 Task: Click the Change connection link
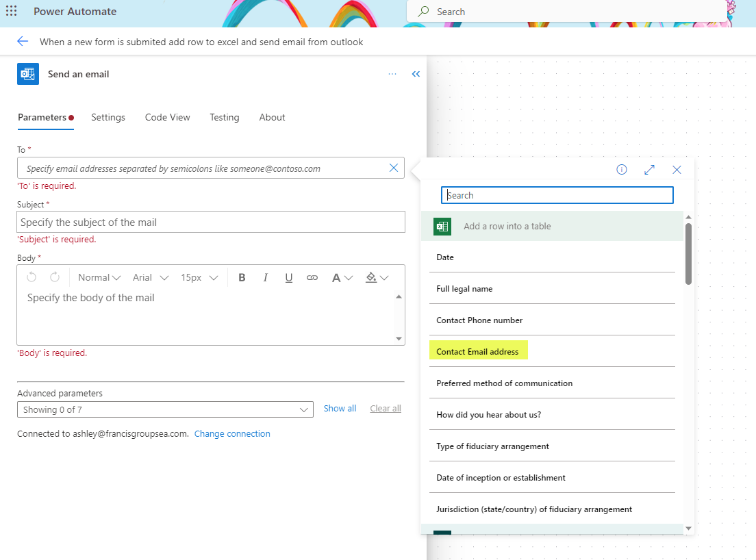[232, 434]
